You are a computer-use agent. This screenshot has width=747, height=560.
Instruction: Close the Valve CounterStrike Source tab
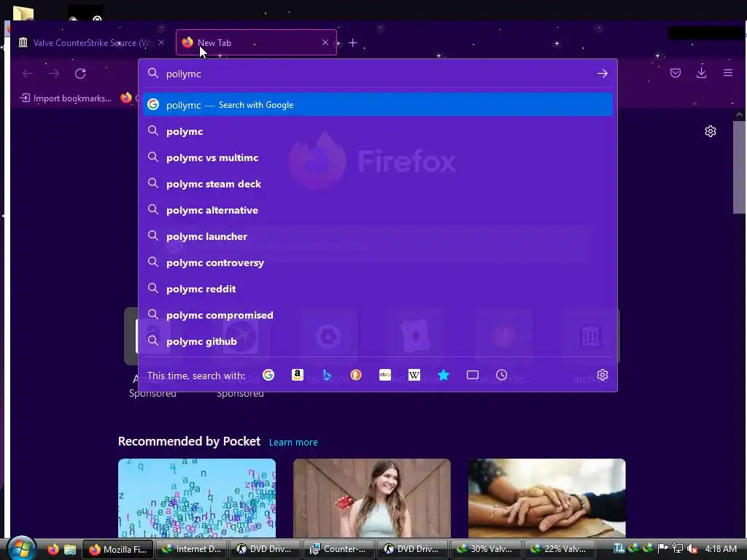[x=161, y=42]
